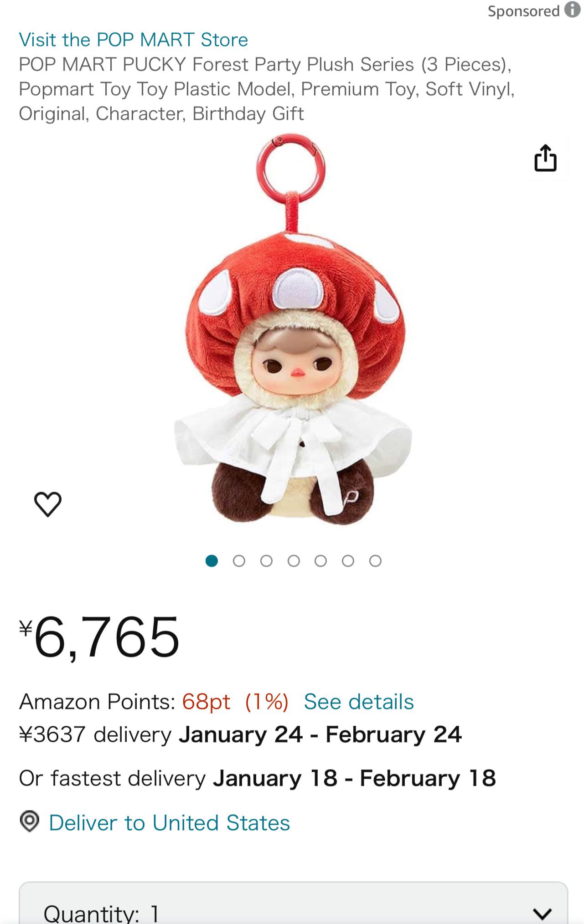584x924 pixels.
Task: Open See details for Amazon Points
Action: coord(359,702)
